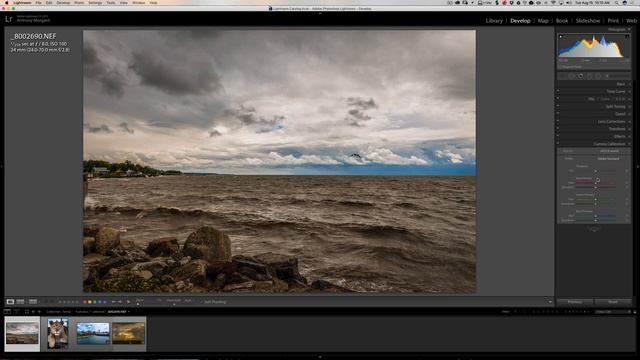Select the blue harbor photo thumbnail
The width and height of the screenshot is (640, 360).
coord(93,333)
